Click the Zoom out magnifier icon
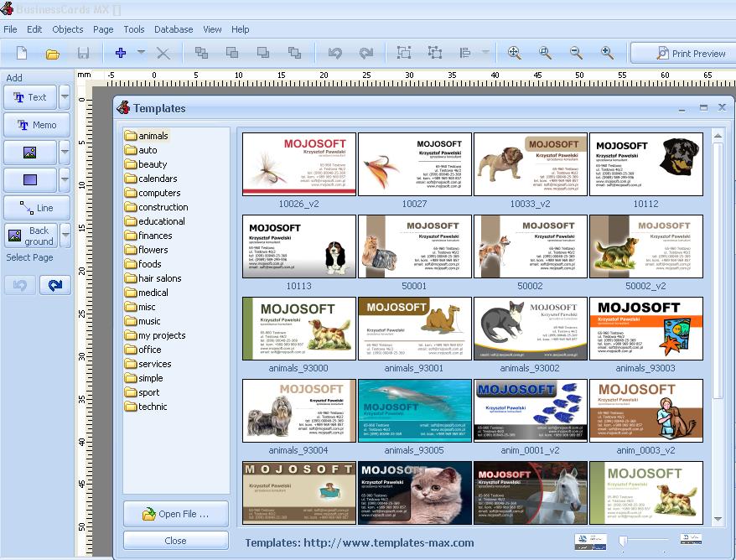This screenshot has width=736, height=560. click(x=576, y=53)
